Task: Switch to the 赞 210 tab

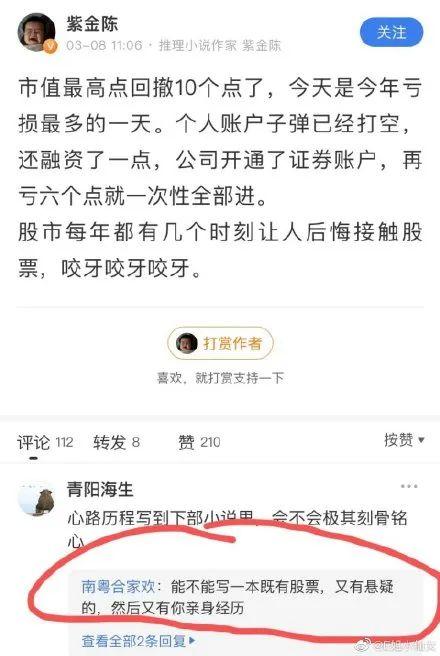Action: tap(199, 442)
